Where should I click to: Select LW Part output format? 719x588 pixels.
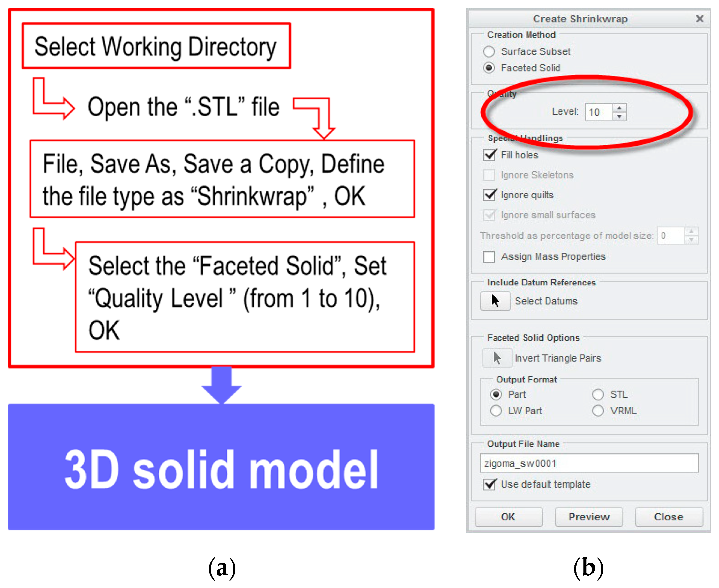click(x=496, y=411)
